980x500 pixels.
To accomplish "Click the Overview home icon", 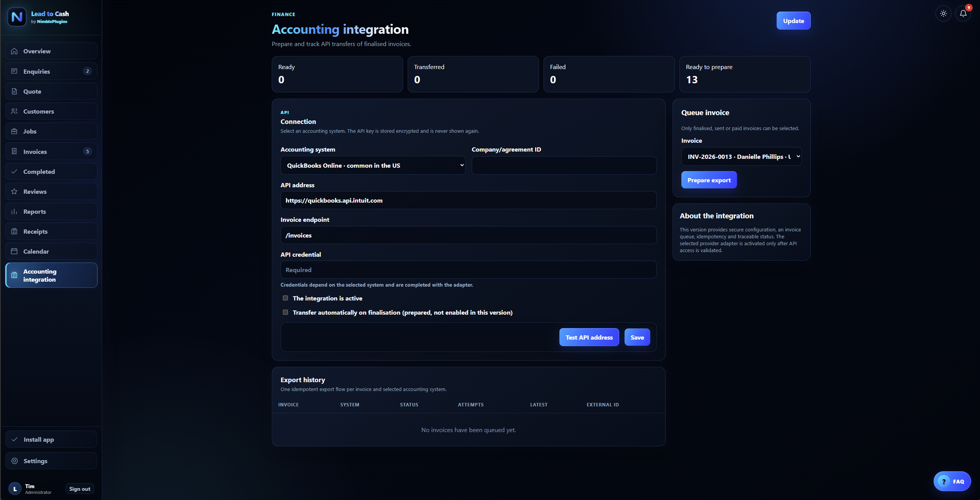I will [x=14, y=51].
